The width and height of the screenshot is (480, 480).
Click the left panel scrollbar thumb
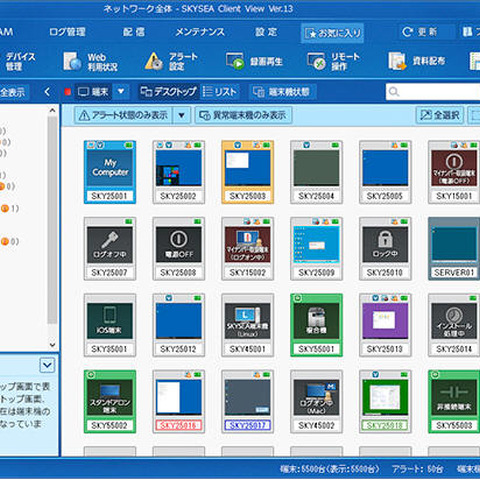[x=52, y=220]
